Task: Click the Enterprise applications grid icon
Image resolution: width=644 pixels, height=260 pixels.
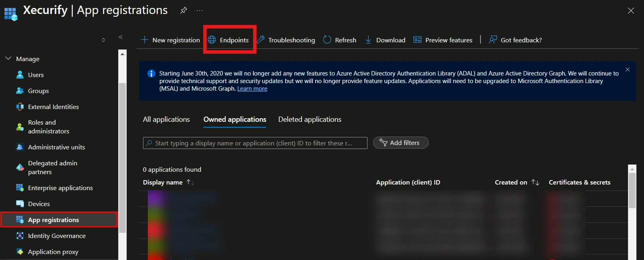Action: coord(20,188)
